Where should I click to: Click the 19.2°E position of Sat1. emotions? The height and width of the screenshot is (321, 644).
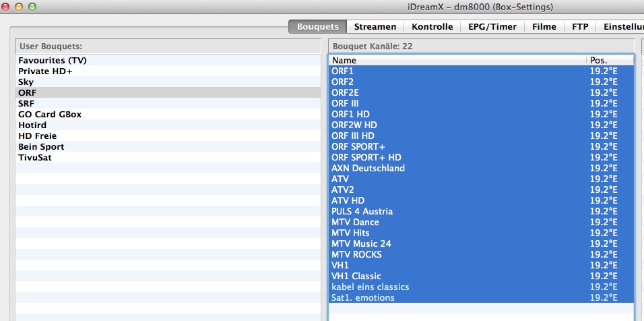pyautogui.click(x=604, y=297)
